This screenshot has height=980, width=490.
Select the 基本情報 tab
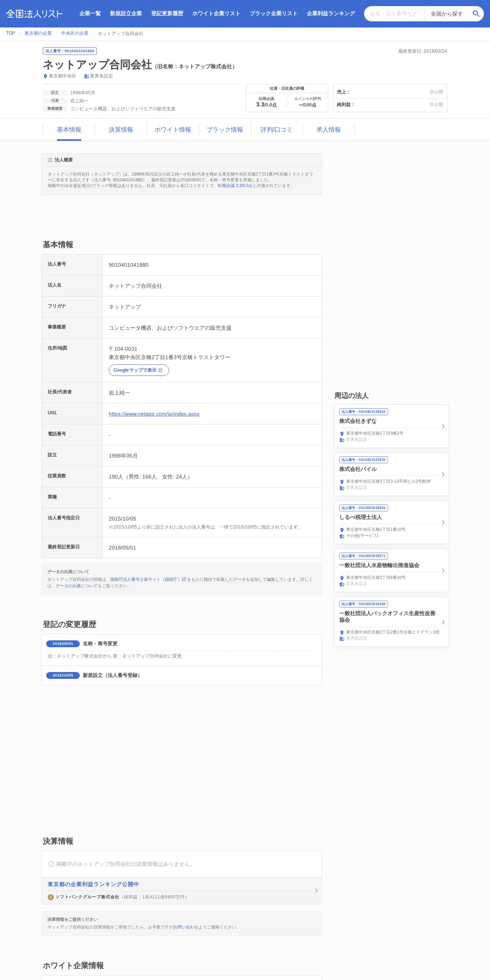point(69,130)
